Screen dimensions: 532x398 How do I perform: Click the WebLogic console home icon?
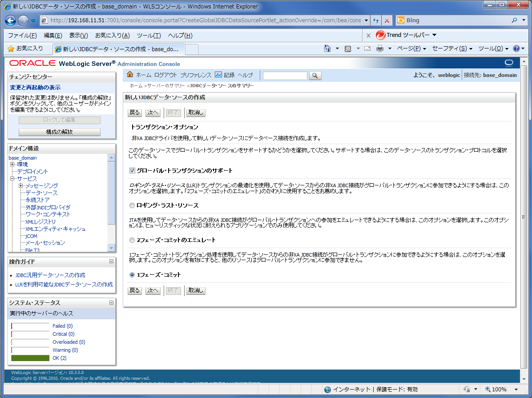(130, 74)
